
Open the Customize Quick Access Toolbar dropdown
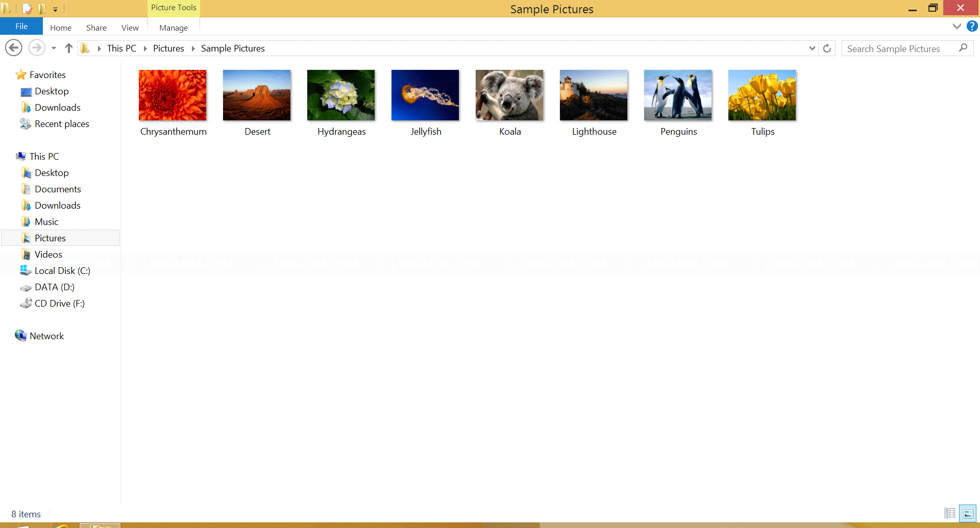55,9
